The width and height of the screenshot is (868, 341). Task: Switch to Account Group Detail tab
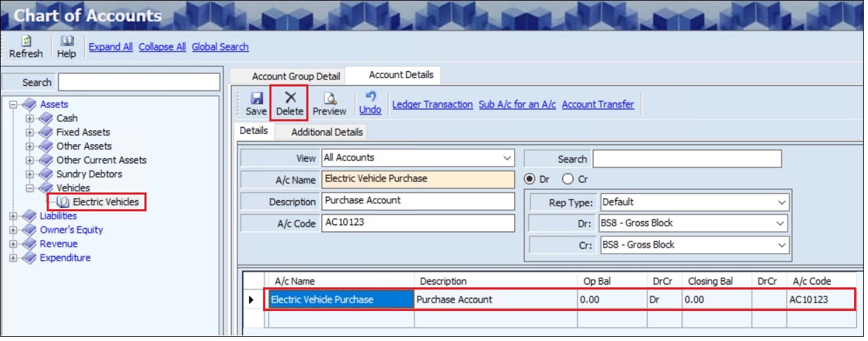click(x=296, y=76)
